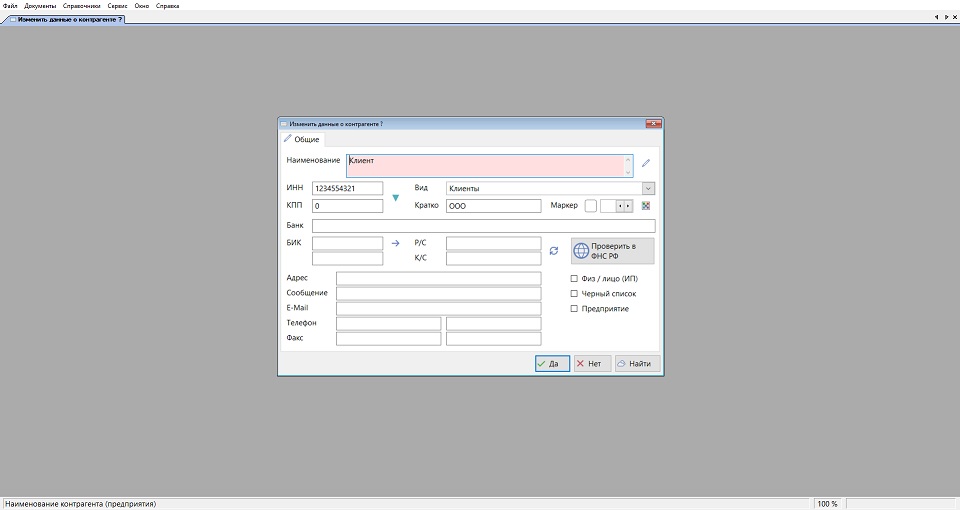The image size is (960, 510).
Task: Expand the Вид dropdown list
Action: [648, 188]
